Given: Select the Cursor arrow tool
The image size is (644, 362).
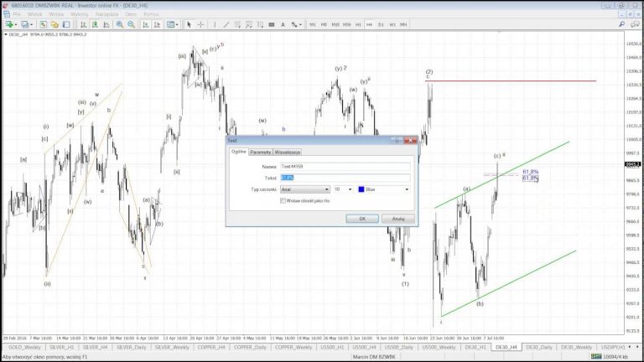Looking at the screenshot, I should (189, 24).
